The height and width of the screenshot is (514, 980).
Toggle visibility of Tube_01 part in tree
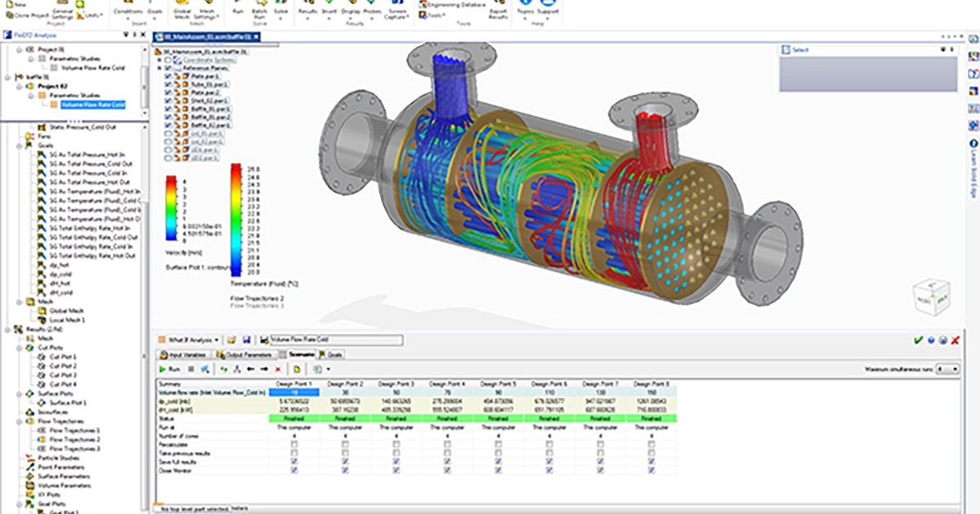tap(167, 84)
